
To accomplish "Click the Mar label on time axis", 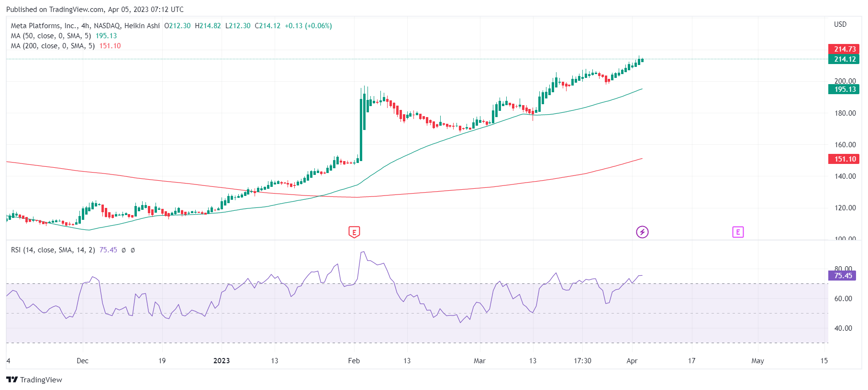I will click(x=479, y=361).
